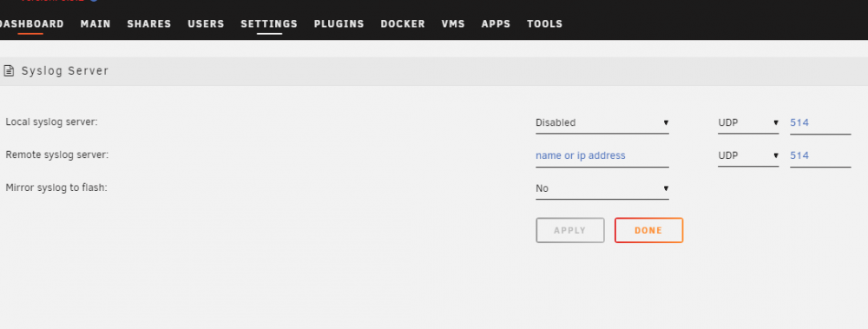Click the Mirror syslog to flash label
The height and width of the screenshot is (329, 868).
(x=56, y=188)
